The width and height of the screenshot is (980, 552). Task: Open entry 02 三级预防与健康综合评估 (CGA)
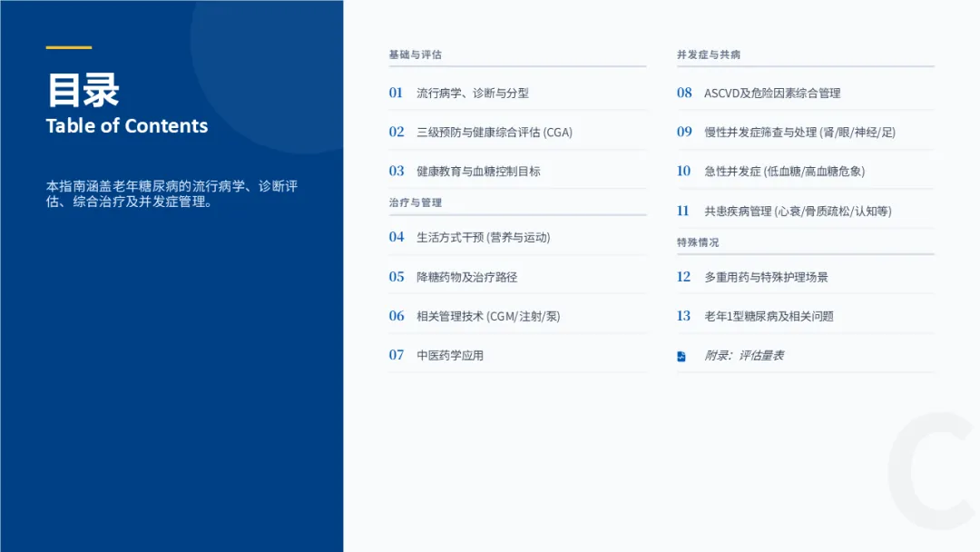tap(517, 132)
